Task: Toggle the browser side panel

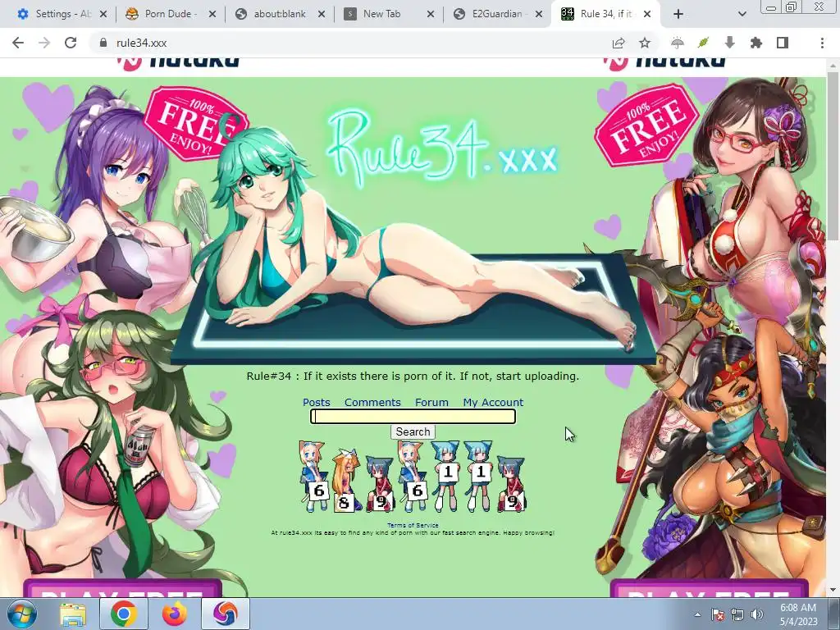Action: pos(782,43)
